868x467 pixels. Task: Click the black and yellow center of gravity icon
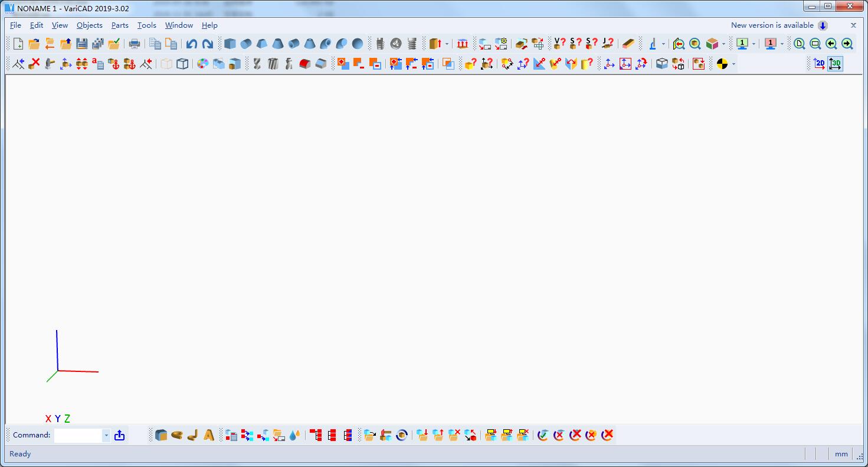(722, 63)
